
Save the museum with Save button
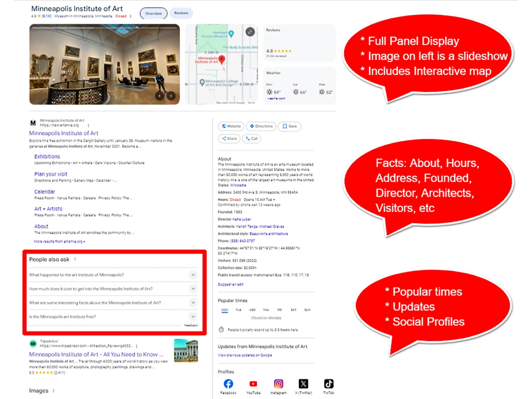pyautogui.click(x=289, y=126)
